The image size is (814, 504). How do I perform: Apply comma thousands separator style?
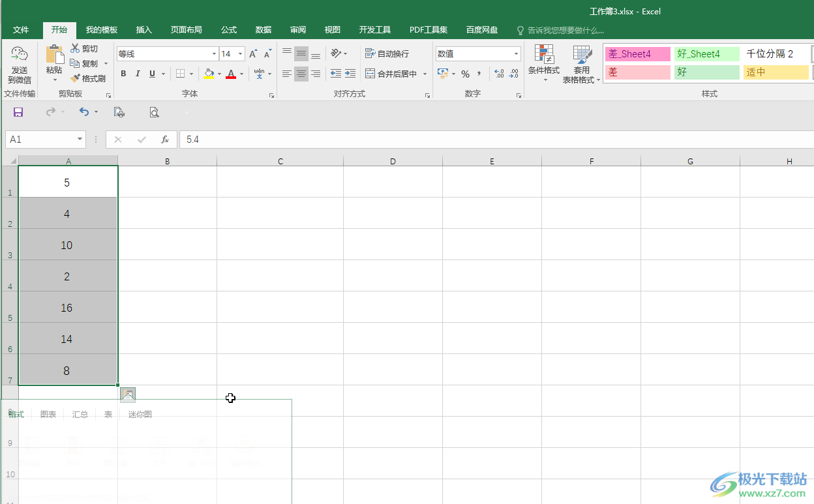coord(479,74)
